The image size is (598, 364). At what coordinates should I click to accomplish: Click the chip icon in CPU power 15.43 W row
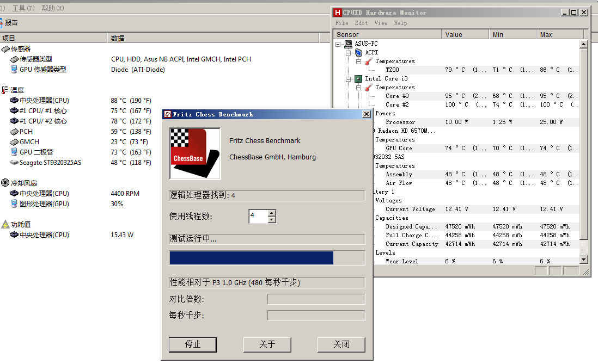click(14, 235)
